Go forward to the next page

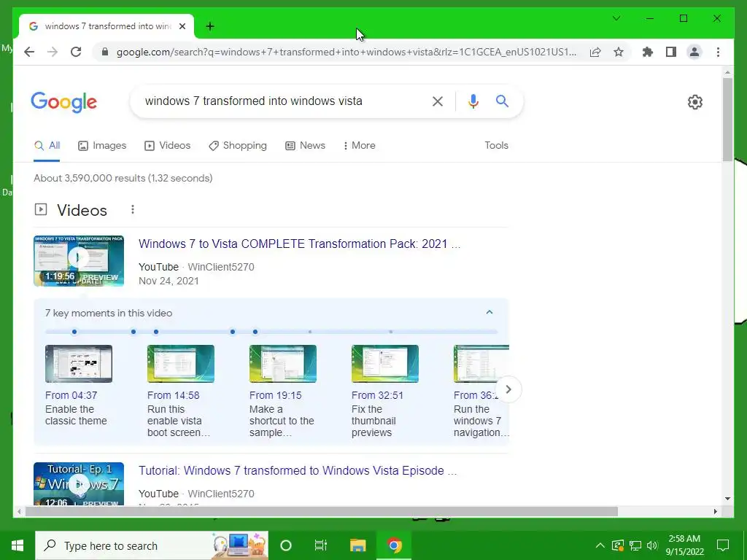tap(53, 52)
